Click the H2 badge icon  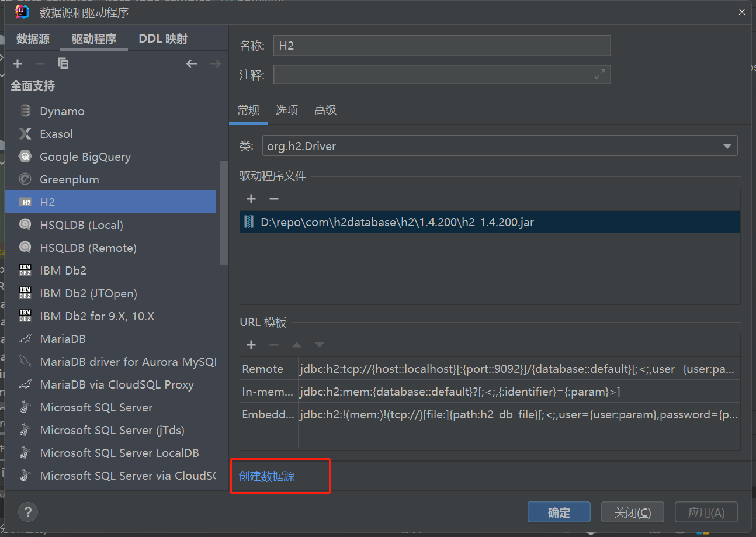point(25,202)
